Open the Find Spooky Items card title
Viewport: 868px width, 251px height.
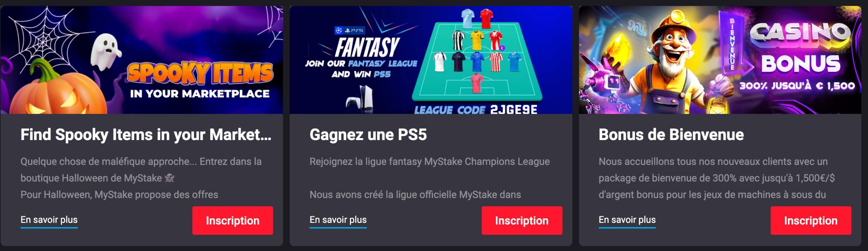pos(146,135)
